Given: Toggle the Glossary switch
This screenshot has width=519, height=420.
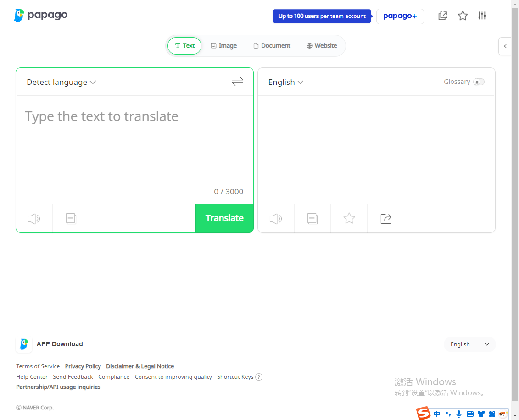Looking at the screenshot, I should 479,82.
